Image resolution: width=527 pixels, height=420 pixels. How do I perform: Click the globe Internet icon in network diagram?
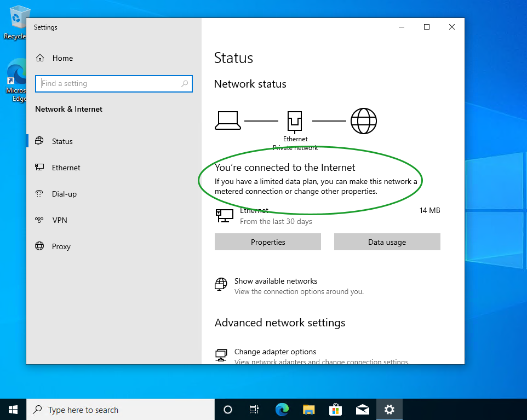click(364, 120)
